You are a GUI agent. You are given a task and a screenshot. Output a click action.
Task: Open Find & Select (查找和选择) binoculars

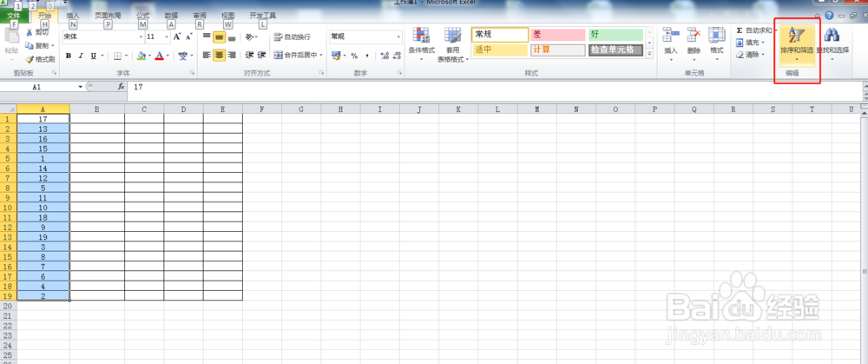tap(832, 45)
